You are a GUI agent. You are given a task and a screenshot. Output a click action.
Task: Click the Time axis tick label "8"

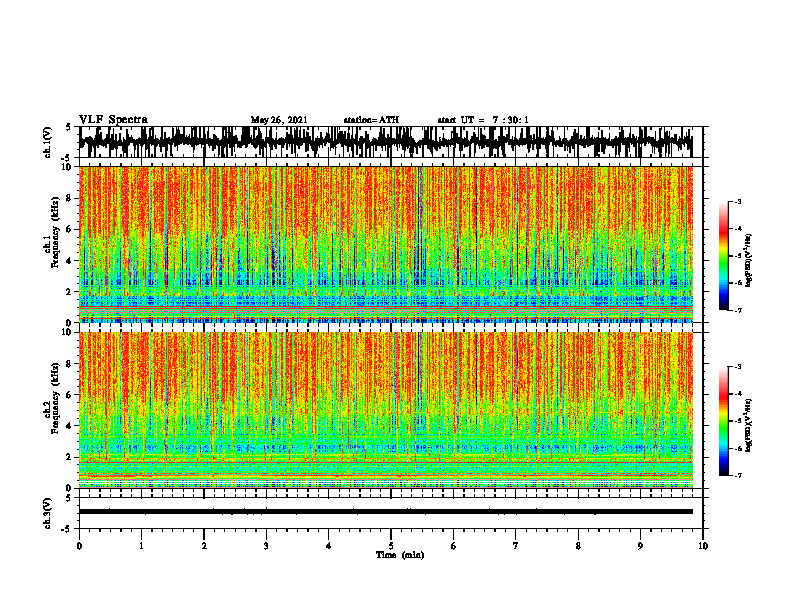tap(578, 546)
